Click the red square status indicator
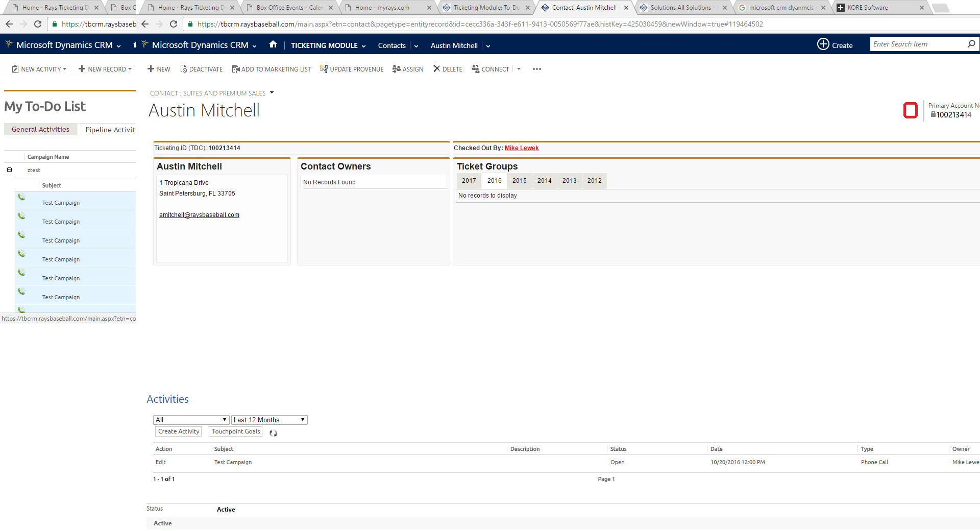 coord(910,110)
